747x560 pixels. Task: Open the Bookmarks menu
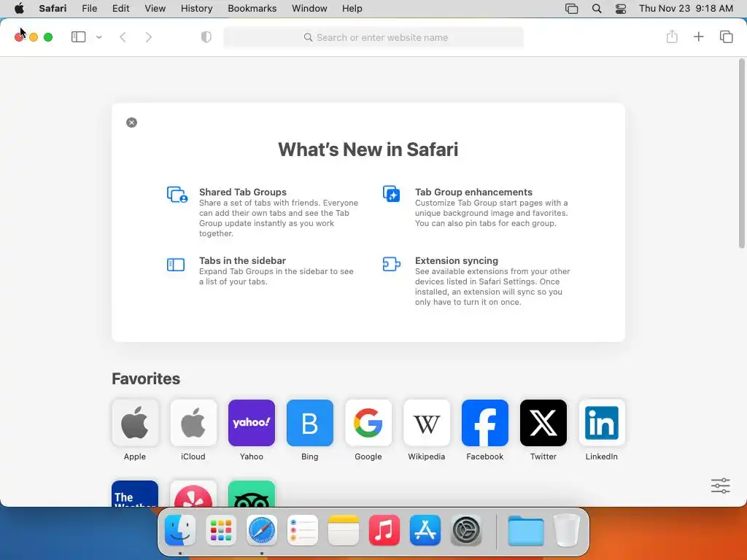[x=252, y=9]
